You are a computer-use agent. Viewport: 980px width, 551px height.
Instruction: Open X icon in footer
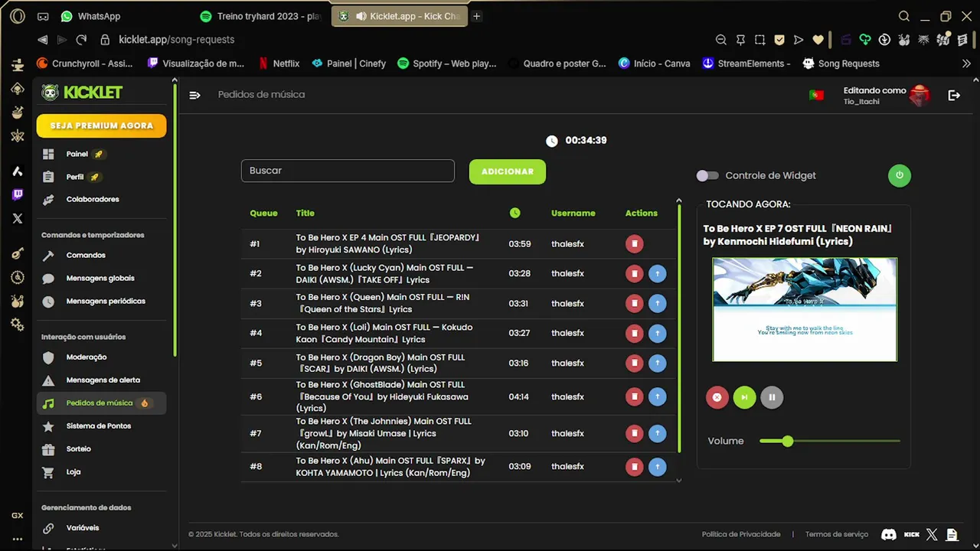click(x=931, y=534)
